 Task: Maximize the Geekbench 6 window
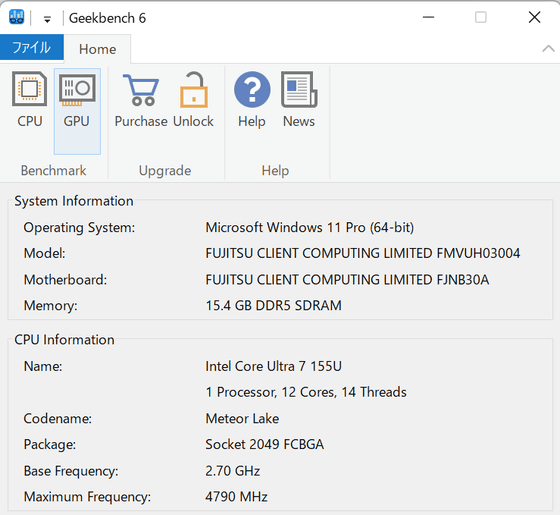coord(481,17)
